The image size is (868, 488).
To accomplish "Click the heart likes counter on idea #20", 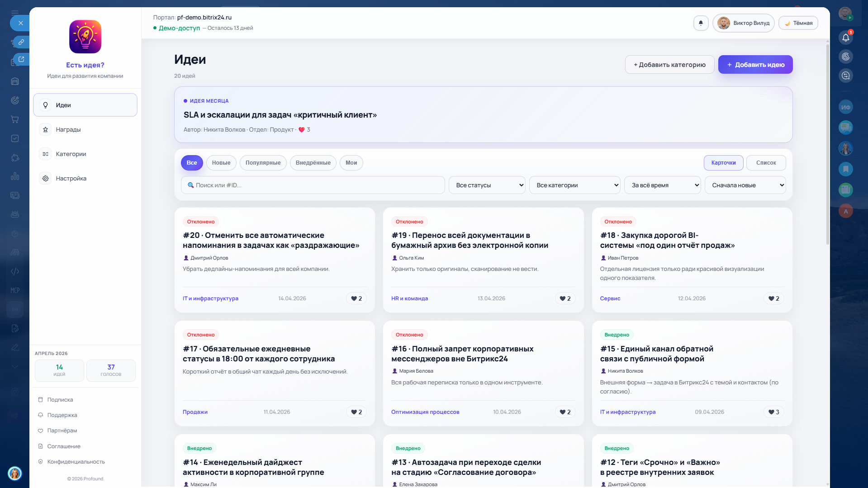I will [x=356, y=298].
